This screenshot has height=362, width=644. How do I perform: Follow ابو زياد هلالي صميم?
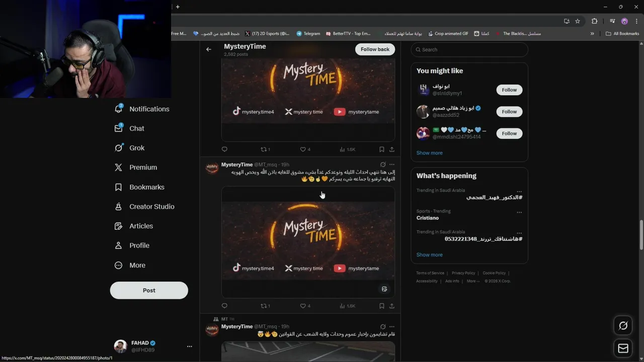click(x=509, y=112)
